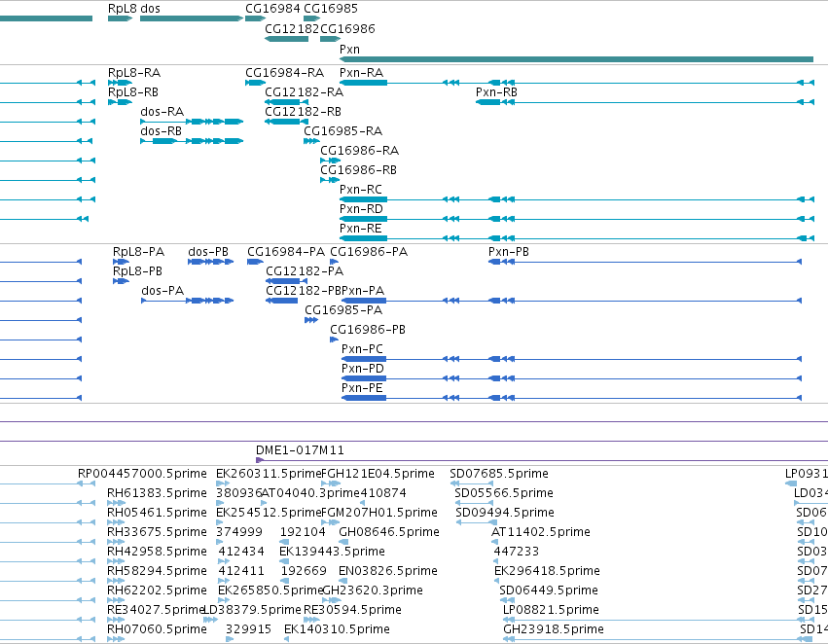
Task: Click the EK140310.5prime EST label
Action: point(337,629)
